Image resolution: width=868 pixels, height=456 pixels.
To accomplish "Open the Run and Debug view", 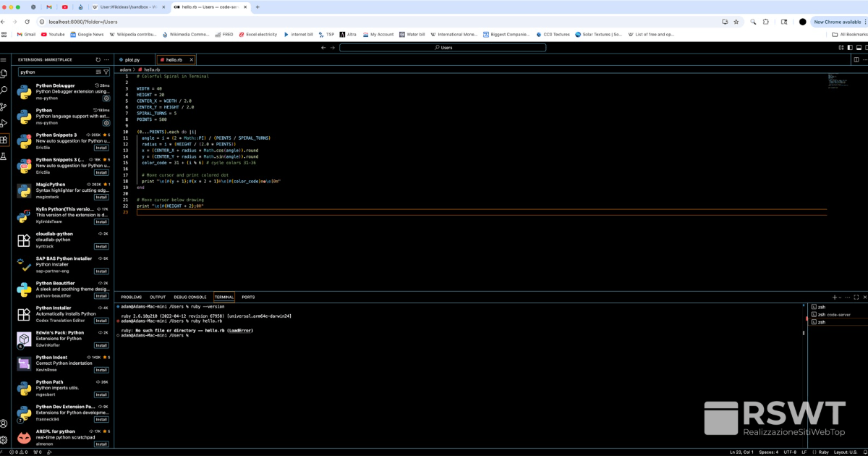I will click(4, 123).
